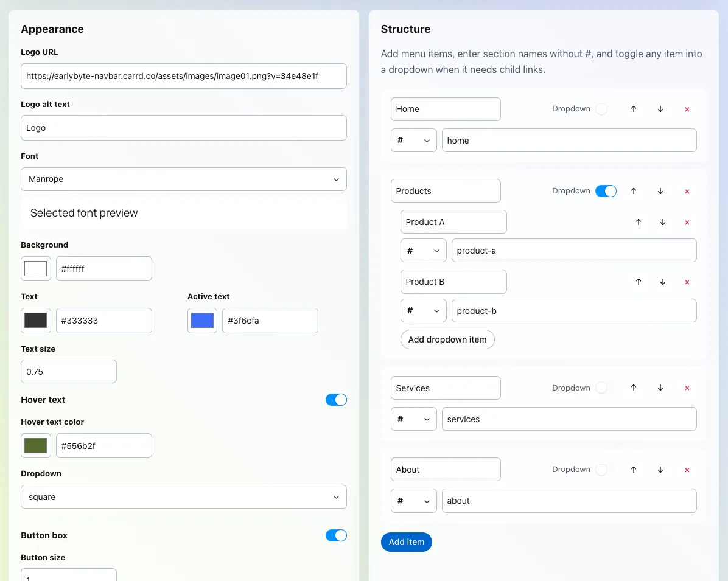Delete the Home menu item

[687, 110]
